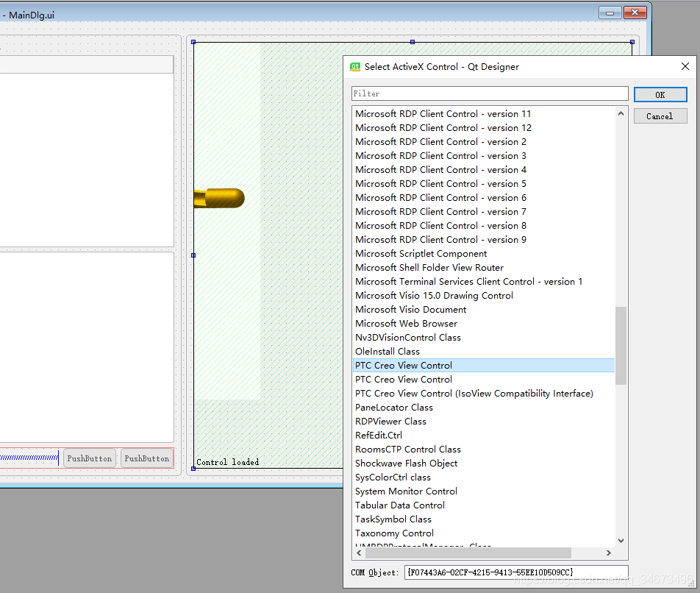700x593 pixels.
Task: Close the Select ActiveX Control dialog
Action: (x=685, y=66)
